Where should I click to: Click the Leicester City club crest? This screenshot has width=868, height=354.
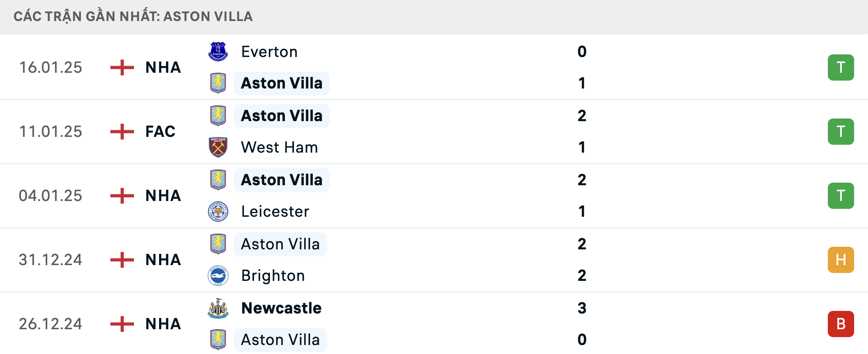[218, 211]
